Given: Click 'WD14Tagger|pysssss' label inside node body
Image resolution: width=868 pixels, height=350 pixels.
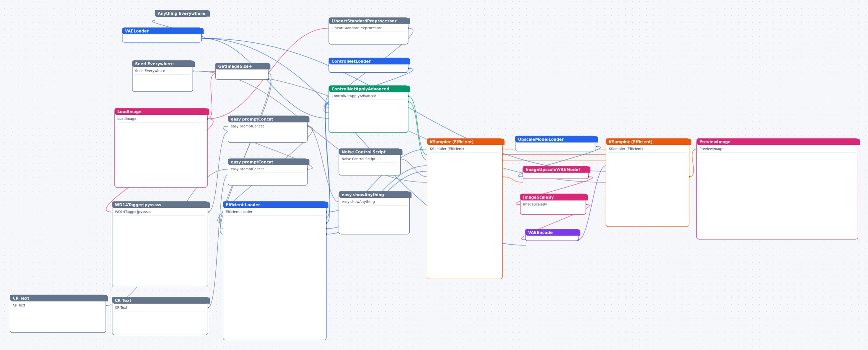Looking at the screenshot, I should pos(133,212).
